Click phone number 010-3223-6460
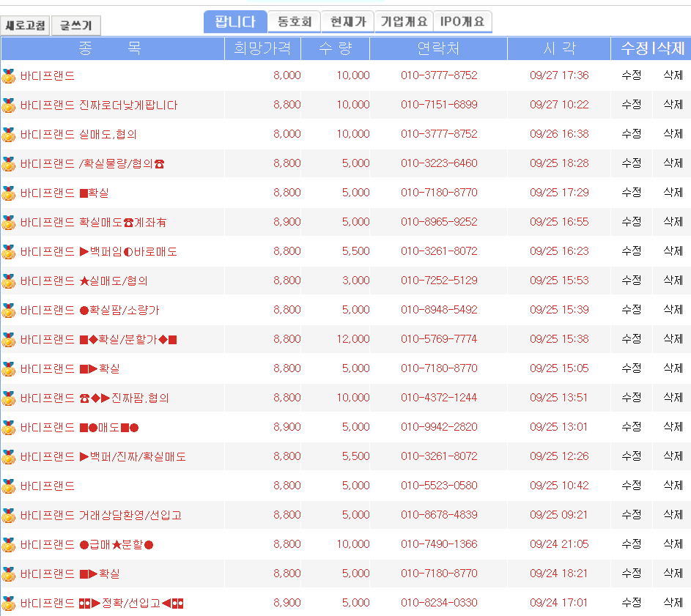Viewport: 691px width, 616px height. pos(439,163)
